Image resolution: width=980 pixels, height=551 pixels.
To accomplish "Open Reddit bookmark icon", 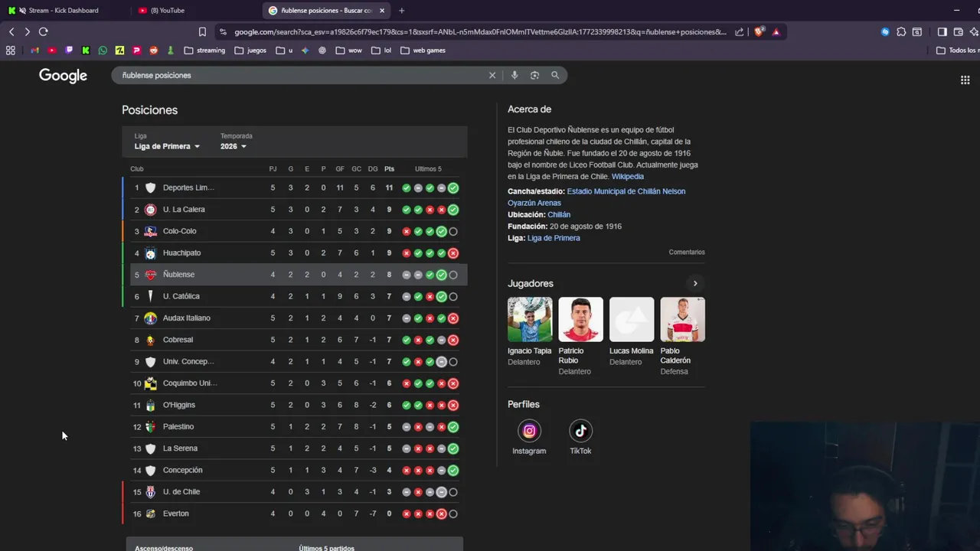I will (x=154, y=51).
